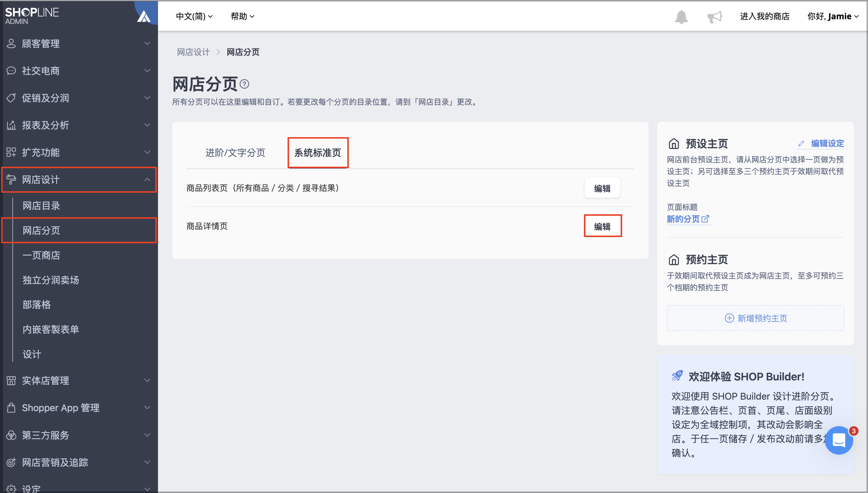
Task: Expand the Shopper App 管理 menu
Action: click(79, 408)
